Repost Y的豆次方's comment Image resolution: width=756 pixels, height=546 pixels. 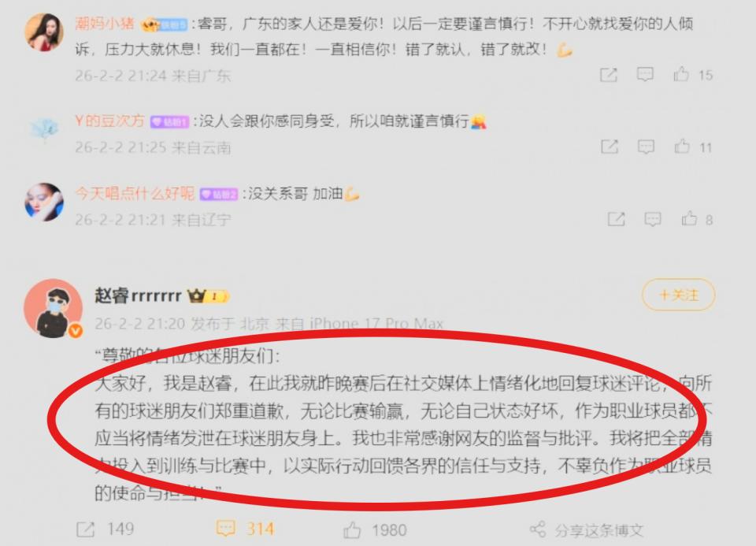610,147
